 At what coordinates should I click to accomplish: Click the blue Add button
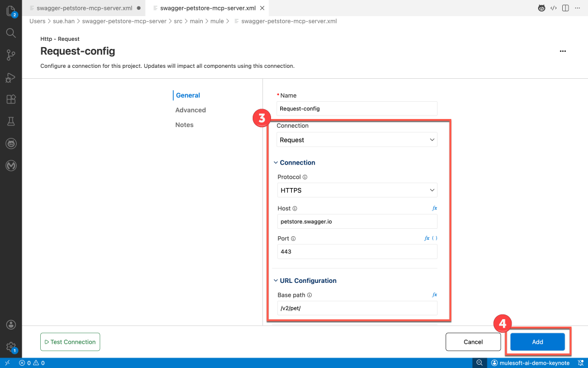[x=537, y=342]
